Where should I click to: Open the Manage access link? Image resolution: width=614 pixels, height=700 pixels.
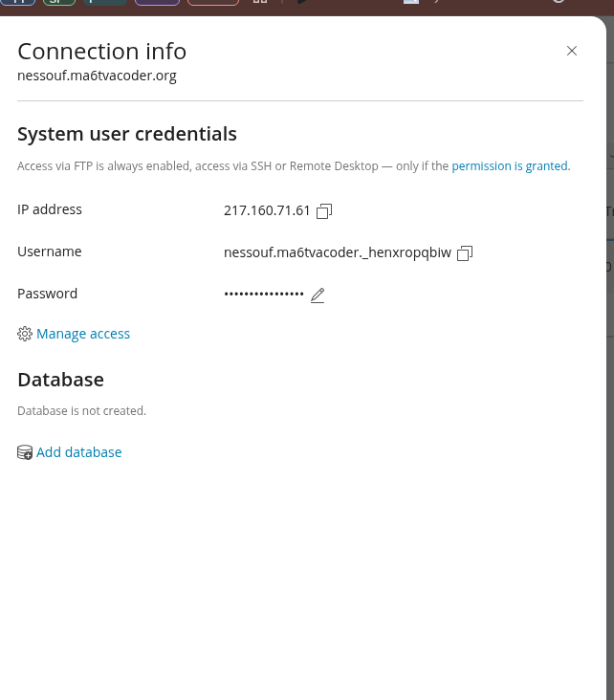(83, 334)
